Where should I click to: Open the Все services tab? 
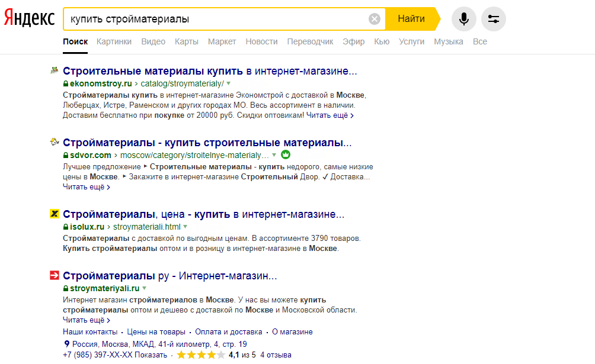[x=479, y=41]
